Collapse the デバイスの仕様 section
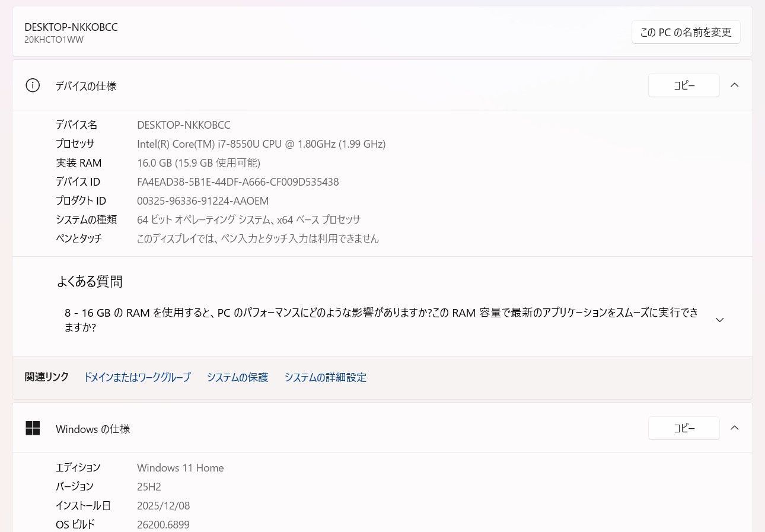Viewport: 765px width, 532px height. [x=735, y=85]
